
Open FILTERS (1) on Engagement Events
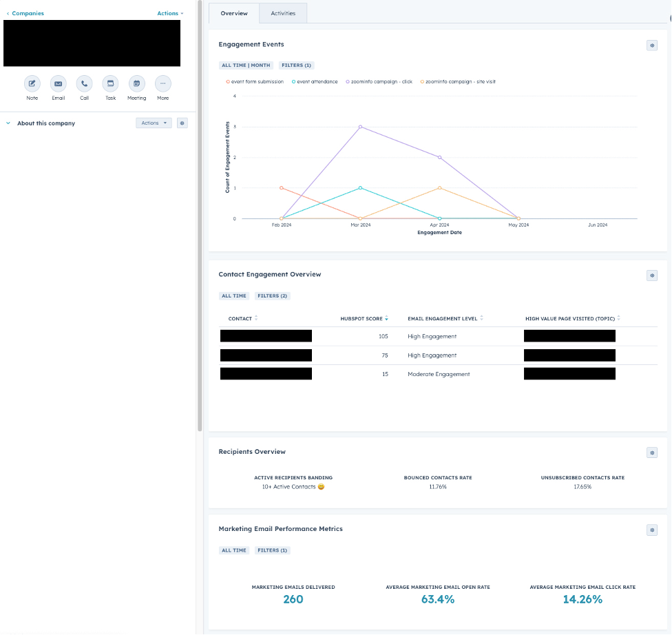coord(296,65)
